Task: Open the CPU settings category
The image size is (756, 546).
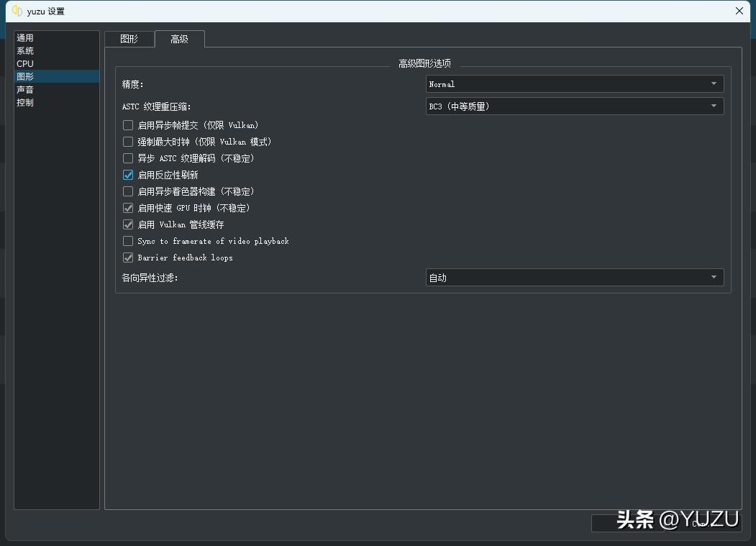Action: click(x=24, y=63)
